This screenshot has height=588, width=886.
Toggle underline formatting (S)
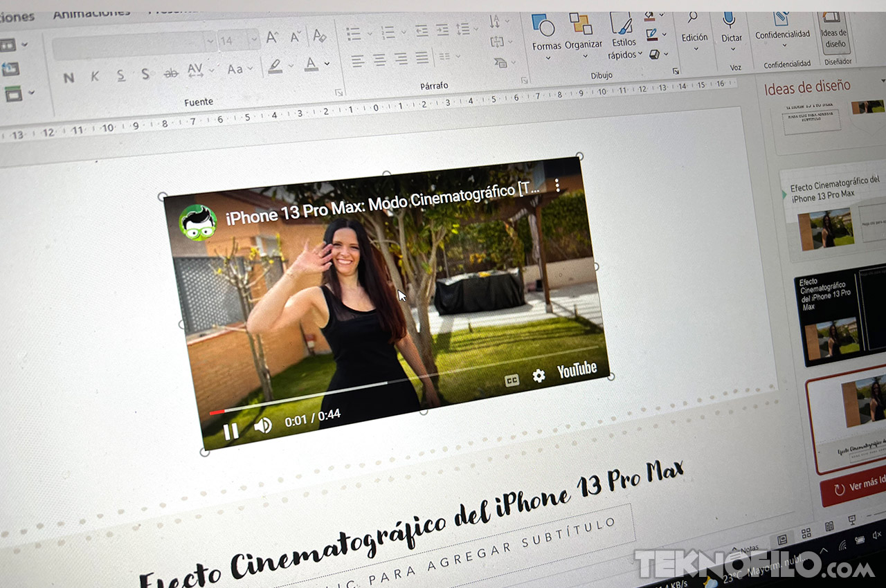click(120, 75)
